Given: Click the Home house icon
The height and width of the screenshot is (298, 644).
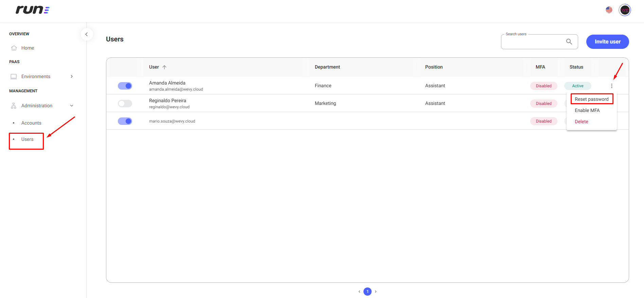Looking at the screenshot, I should (x=14, y=48).
